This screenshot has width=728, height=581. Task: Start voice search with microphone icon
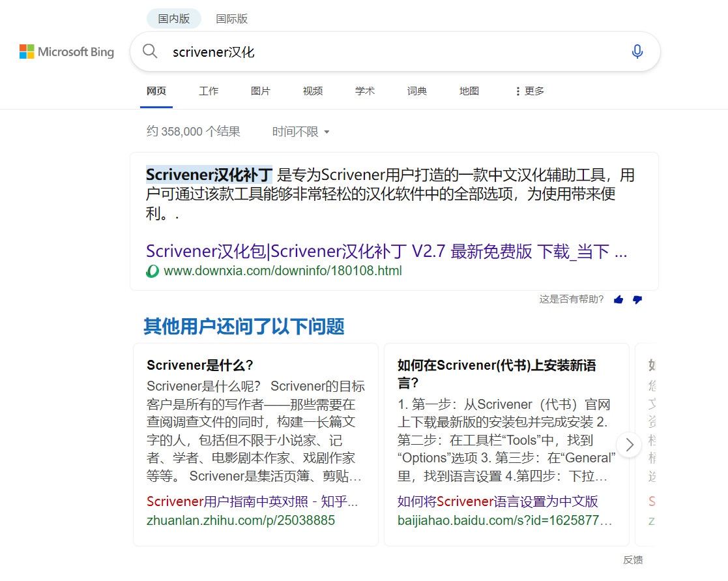click(637, 51)
